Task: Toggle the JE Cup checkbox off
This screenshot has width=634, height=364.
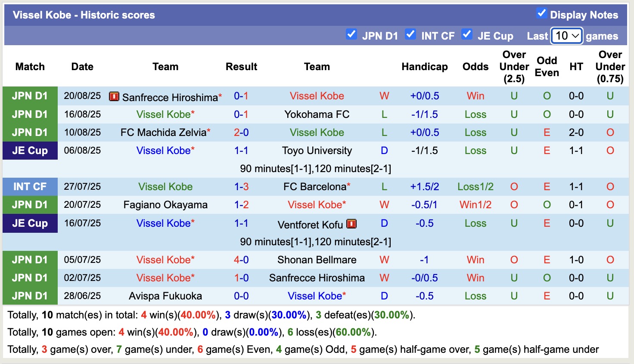Action: click(x=467, y=34)
